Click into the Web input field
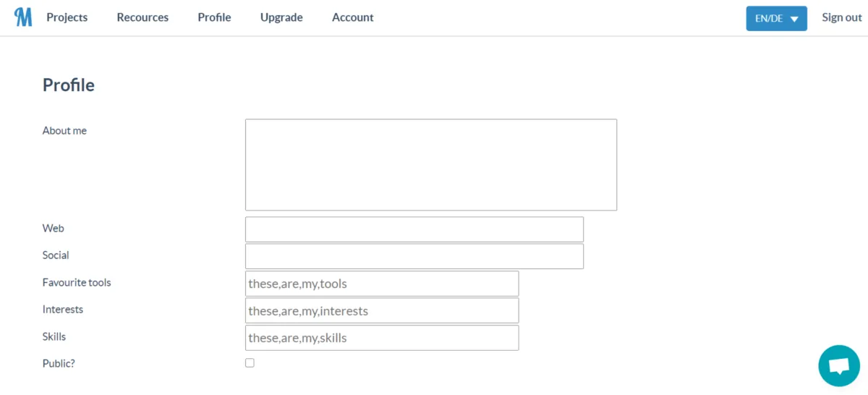This screenshot has width=868, height=395. (x=414, y=229)
